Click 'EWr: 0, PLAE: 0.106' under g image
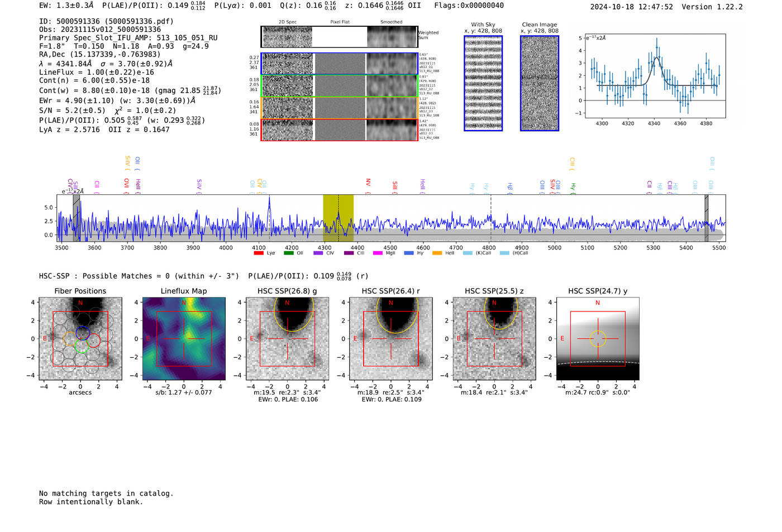Image resolution: width=782 pixels, height=532 pixels. [287, 399]
